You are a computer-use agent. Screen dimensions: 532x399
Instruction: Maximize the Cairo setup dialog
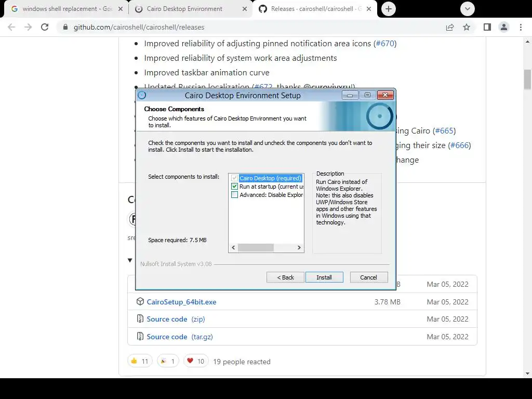point(367,96)
